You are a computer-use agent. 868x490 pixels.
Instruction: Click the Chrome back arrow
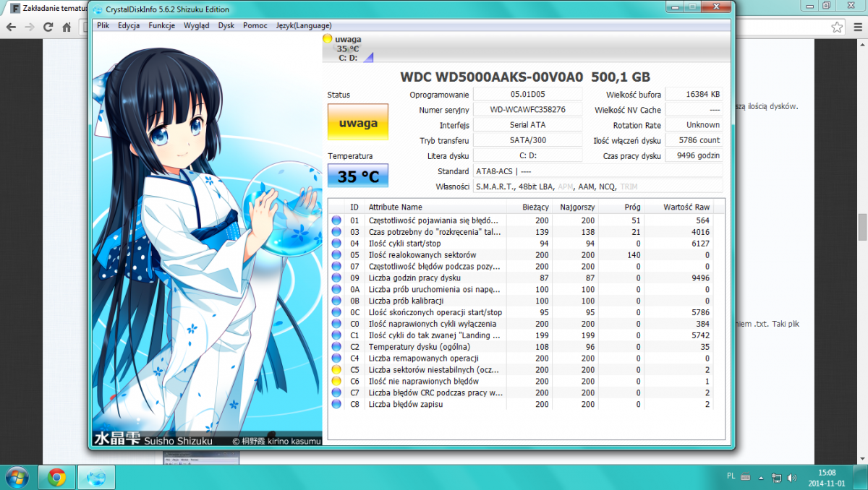coord(11,27)
